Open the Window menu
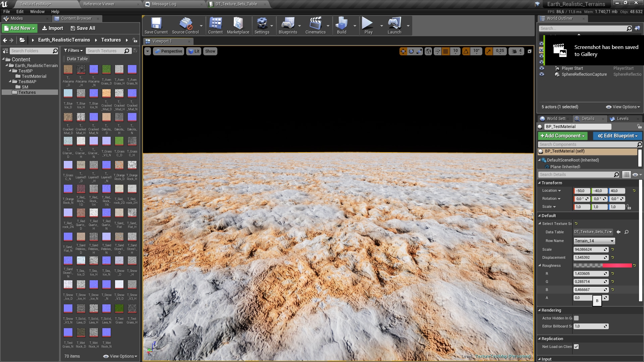Screen dimensions: 644x362 37,11
